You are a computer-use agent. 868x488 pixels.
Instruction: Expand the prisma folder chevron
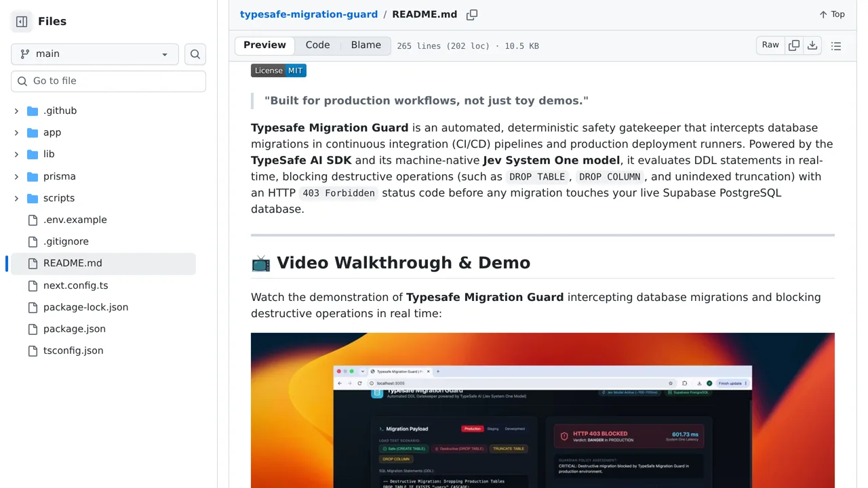point(16,176)
